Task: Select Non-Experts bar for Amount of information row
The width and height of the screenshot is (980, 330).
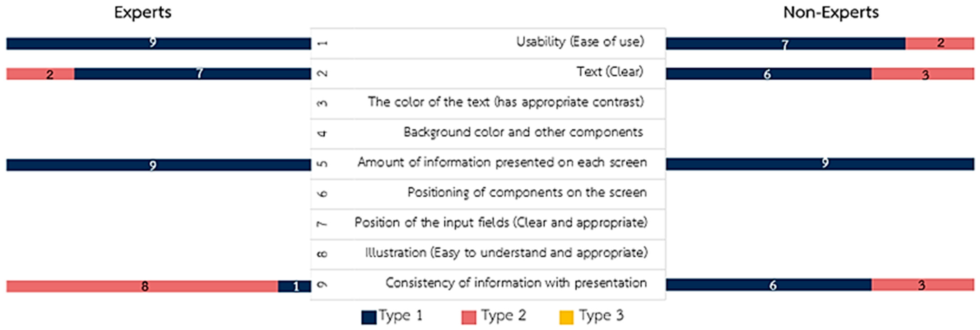Action: point(820,164)
